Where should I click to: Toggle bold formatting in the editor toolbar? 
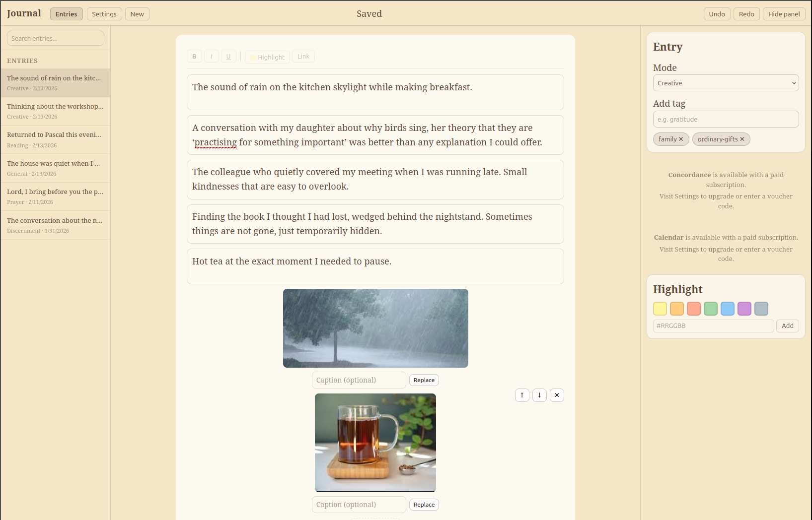(x=194, y=57)
